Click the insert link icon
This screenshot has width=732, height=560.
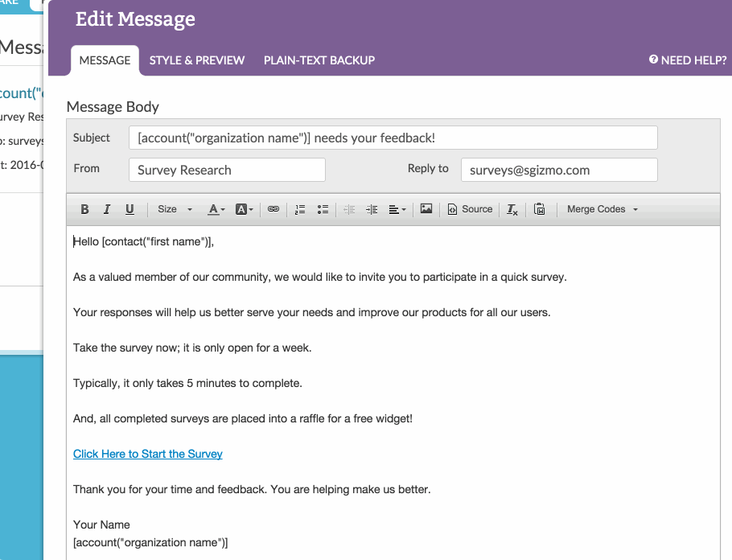click(273, 209)
